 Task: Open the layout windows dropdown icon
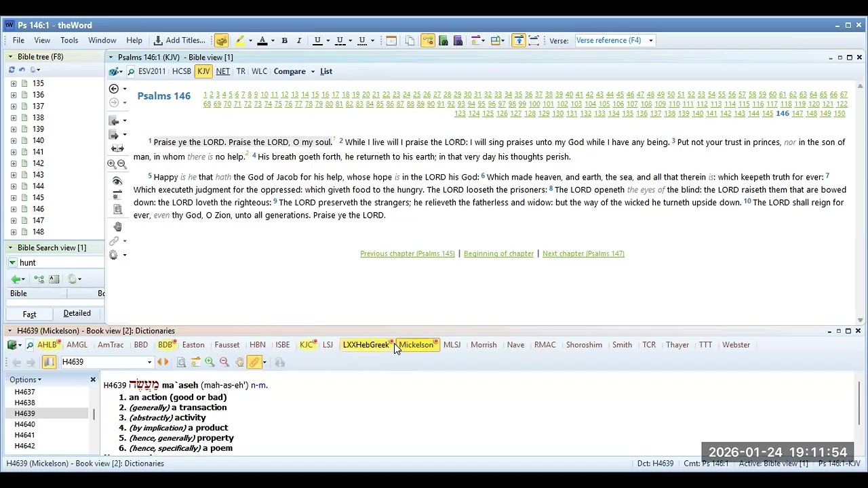(497, 41)
